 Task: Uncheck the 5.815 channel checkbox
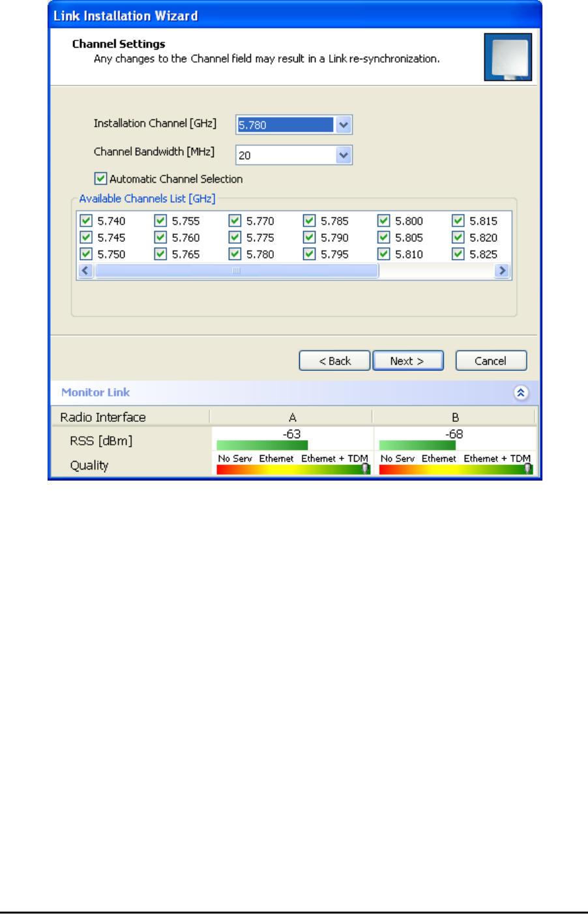(x=458, y=221)
